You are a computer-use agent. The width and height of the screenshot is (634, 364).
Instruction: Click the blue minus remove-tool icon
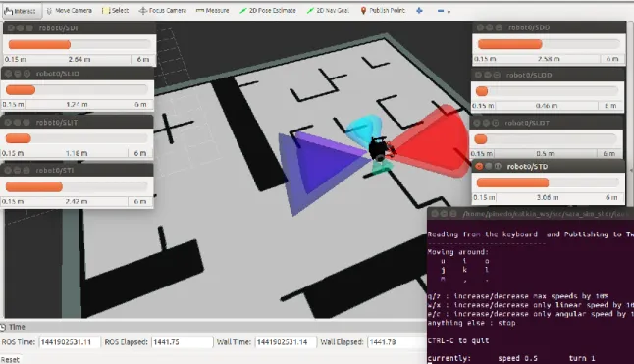[441, 11]
